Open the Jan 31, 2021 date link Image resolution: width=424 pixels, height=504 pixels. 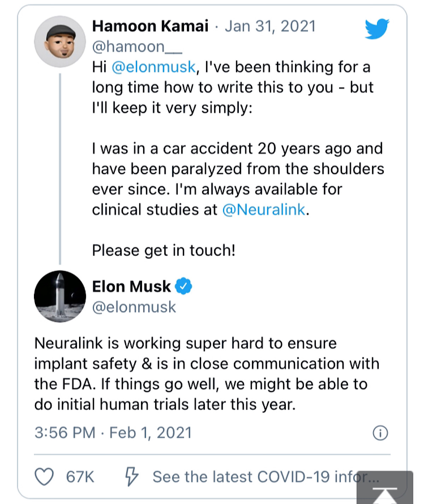(270, 26)
